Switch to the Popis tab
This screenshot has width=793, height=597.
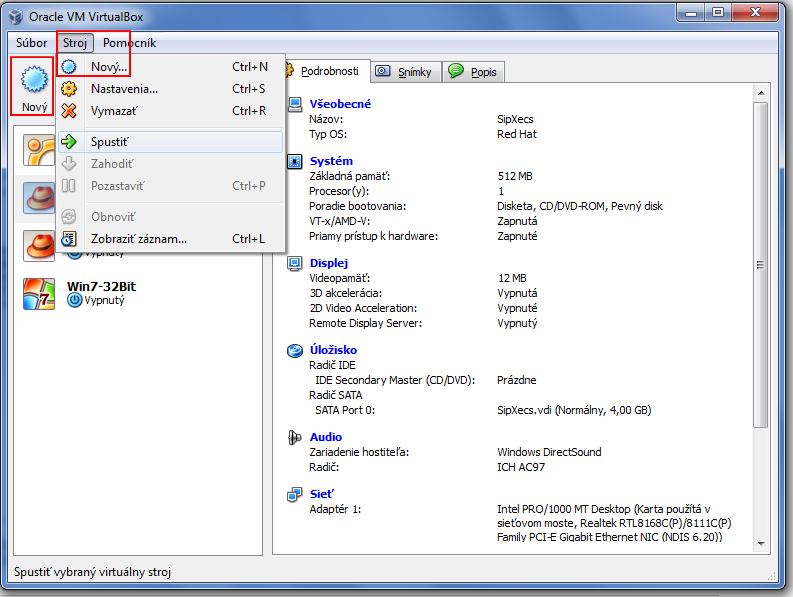(x=473, y=72)
